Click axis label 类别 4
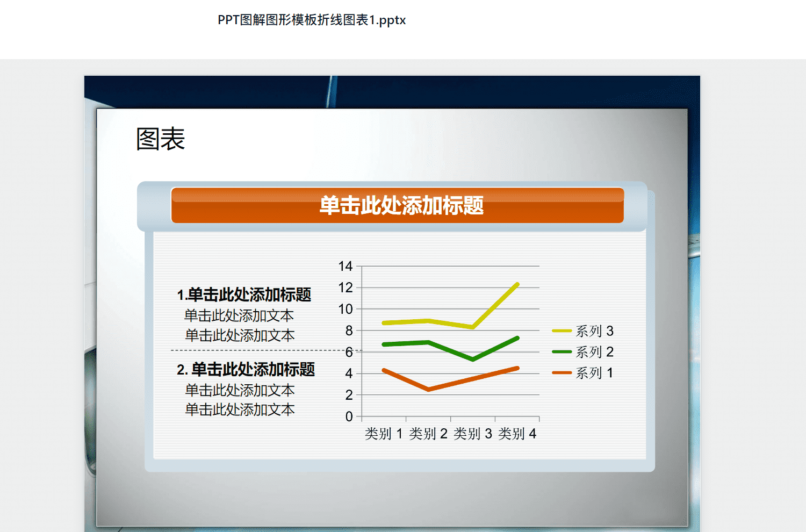This screenshot has width=806, height=532. pyautogui.click(x=517, y=434)
